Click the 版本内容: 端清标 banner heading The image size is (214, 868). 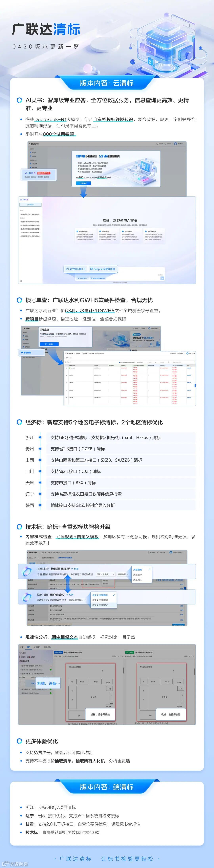click(x=107, y=787)
